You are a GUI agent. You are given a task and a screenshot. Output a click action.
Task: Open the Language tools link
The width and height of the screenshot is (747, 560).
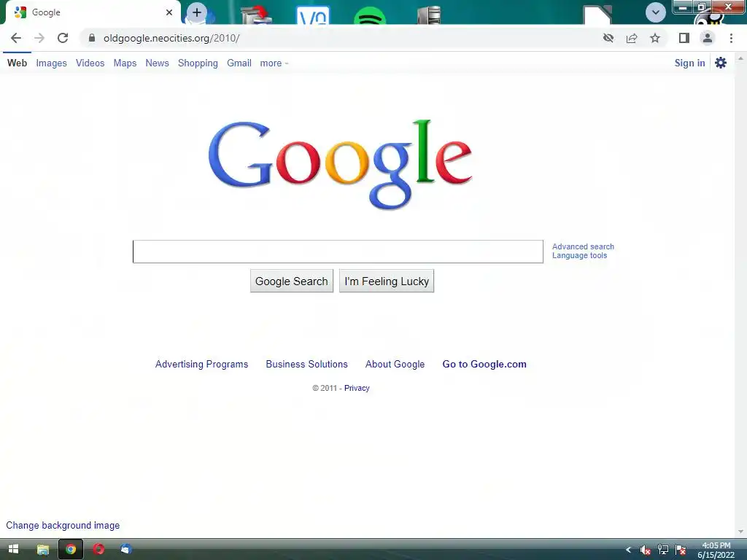579,255
